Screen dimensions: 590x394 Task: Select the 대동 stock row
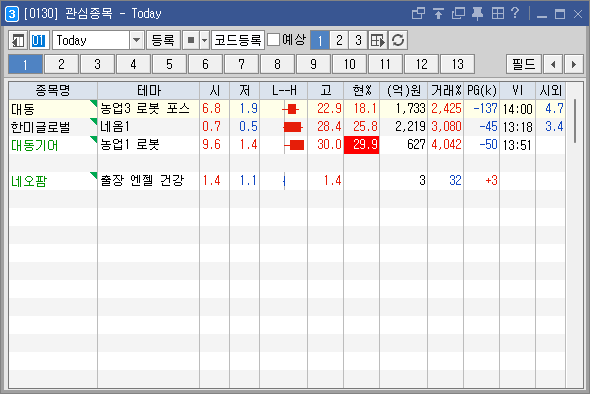coord(287,109)
